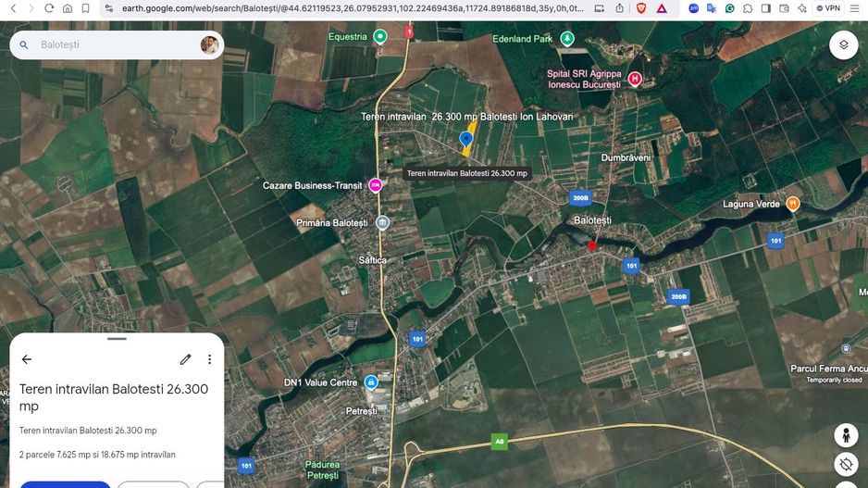View site information icon in address bar

point(109,8)
